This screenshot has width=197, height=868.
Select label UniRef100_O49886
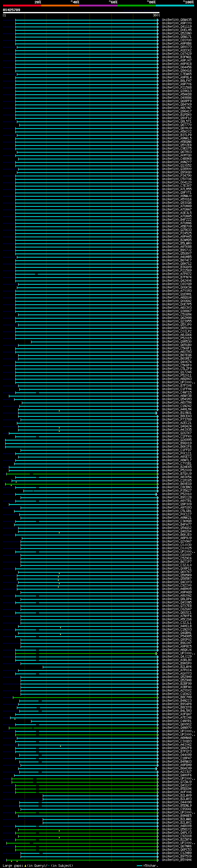tap(176, 98)
